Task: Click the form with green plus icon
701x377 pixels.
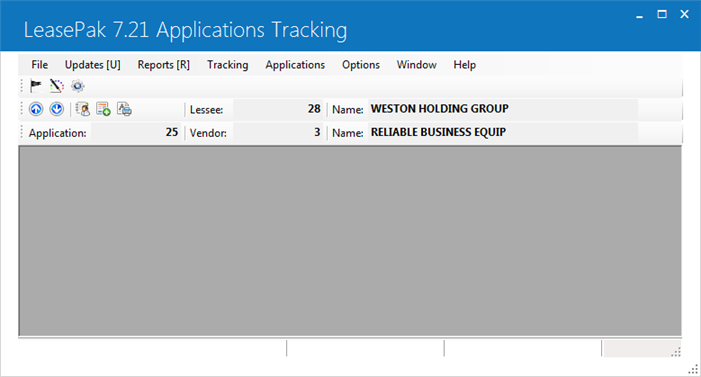Action: click(x=103, y=109)
